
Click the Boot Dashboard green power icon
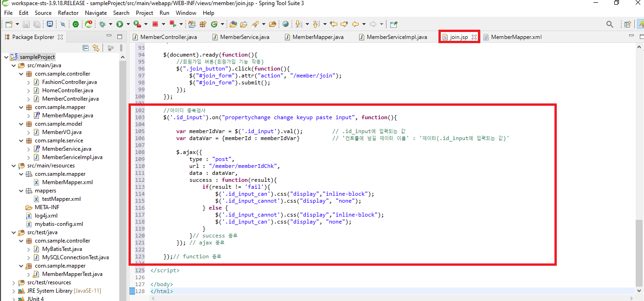[x=75, y=24]
